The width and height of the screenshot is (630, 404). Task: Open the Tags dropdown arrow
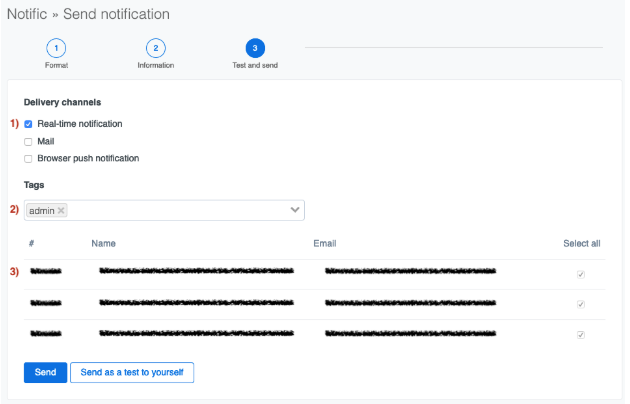295,210
